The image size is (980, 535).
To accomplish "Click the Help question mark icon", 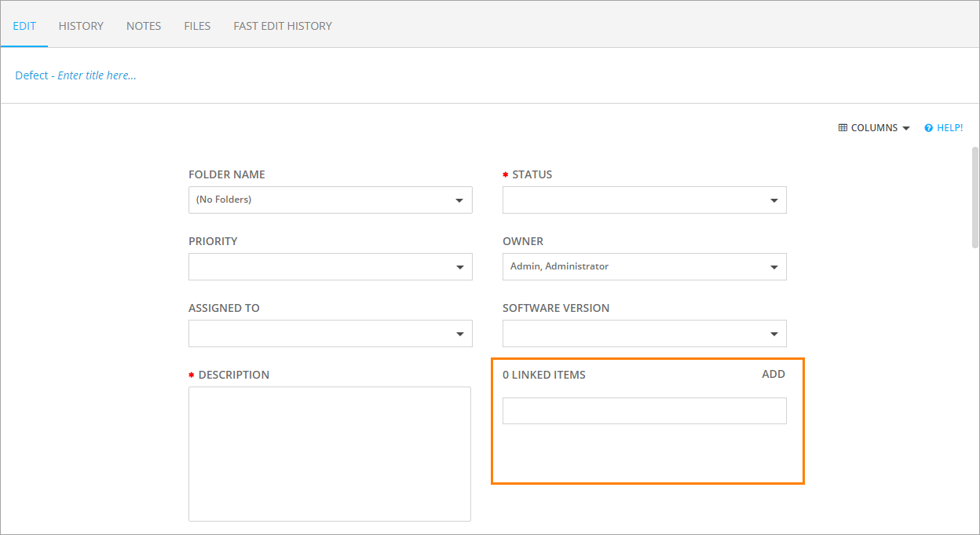I will [x=928, y=128].
